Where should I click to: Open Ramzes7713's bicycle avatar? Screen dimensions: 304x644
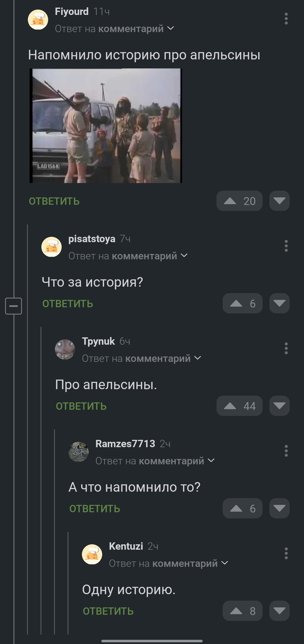[x=79, y=452]
